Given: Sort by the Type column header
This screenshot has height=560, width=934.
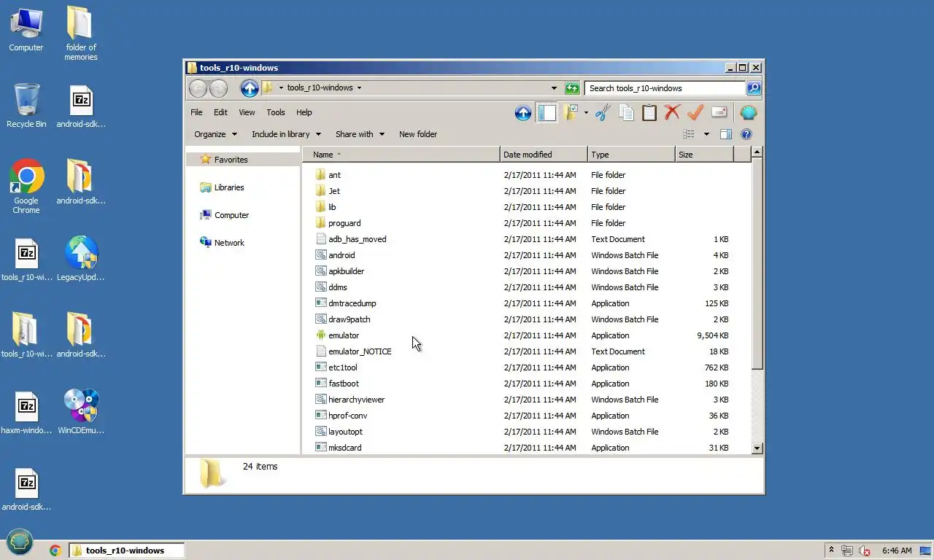Looking at the screenshot, I should (631, 155).
